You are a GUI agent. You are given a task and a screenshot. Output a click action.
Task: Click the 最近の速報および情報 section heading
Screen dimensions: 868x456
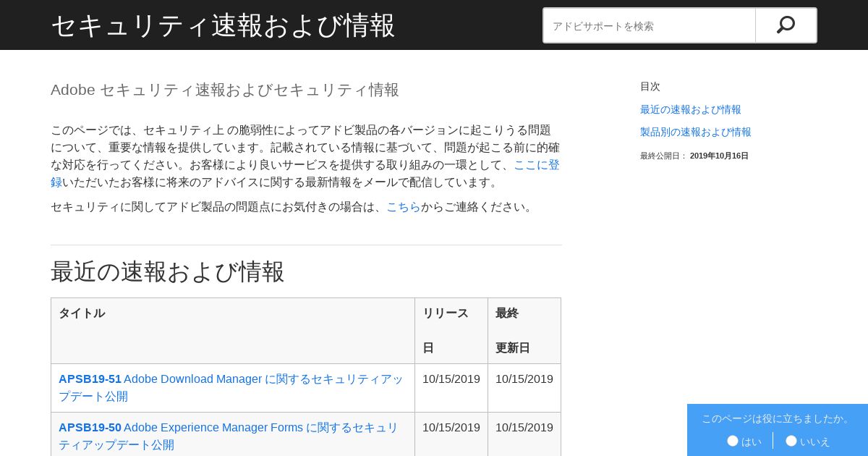(x=168, y=271)
